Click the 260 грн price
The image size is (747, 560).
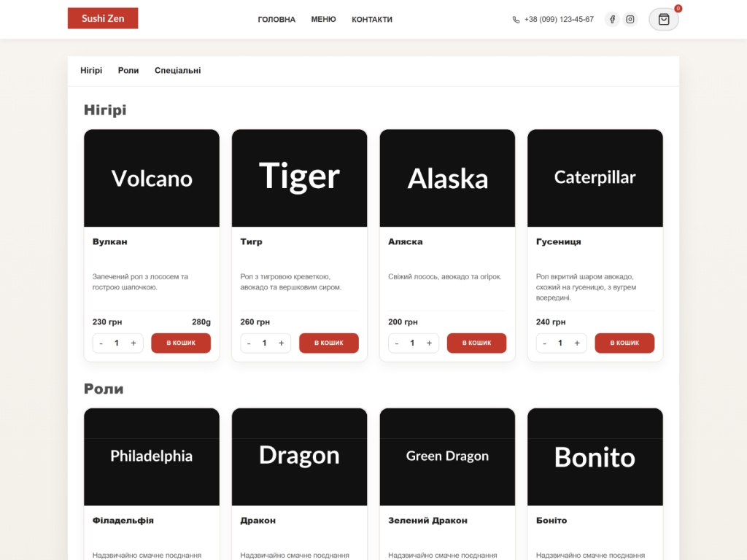click(x=255, y=322)
